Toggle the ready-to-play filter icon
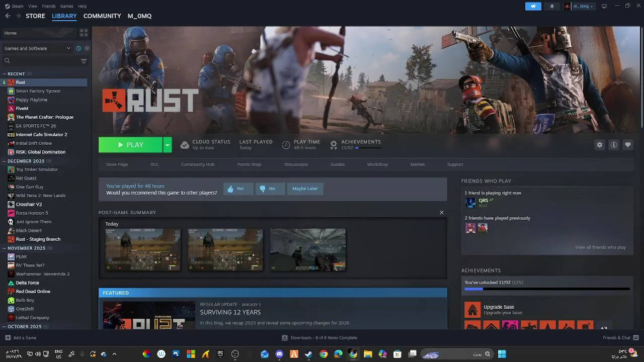 [x=87, y=48]
